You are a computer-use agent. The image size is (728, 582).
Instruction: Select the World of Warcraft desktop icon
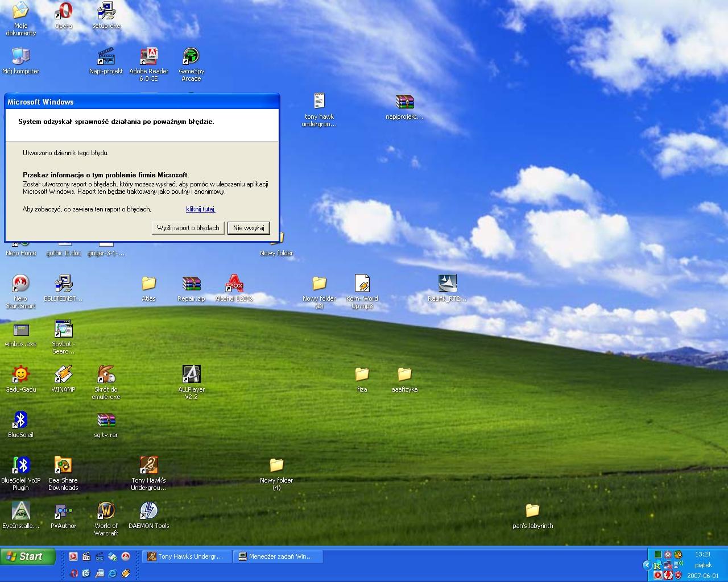click(106, 519)
